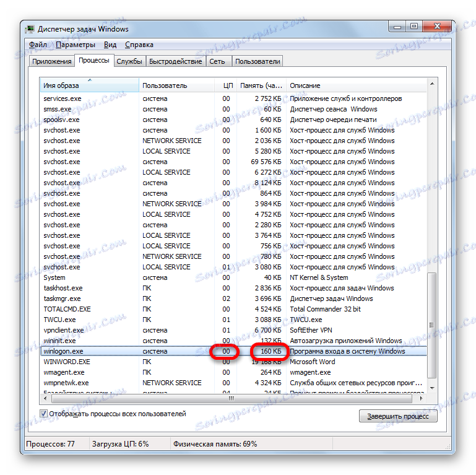The height and width of the screenshot is (475, 476).
Task: Click the Total Commander 32 bit description
Action: point(325,309)
